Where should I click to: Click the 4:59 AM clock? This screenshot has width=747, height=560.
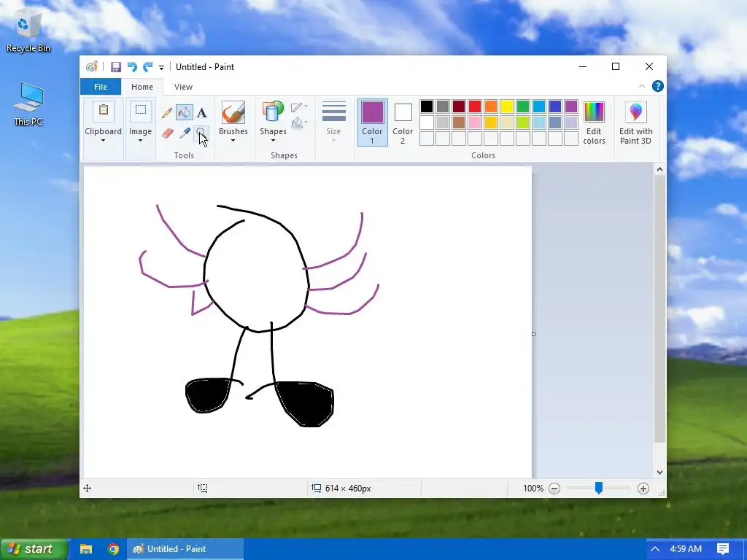[x=686, y=549]
